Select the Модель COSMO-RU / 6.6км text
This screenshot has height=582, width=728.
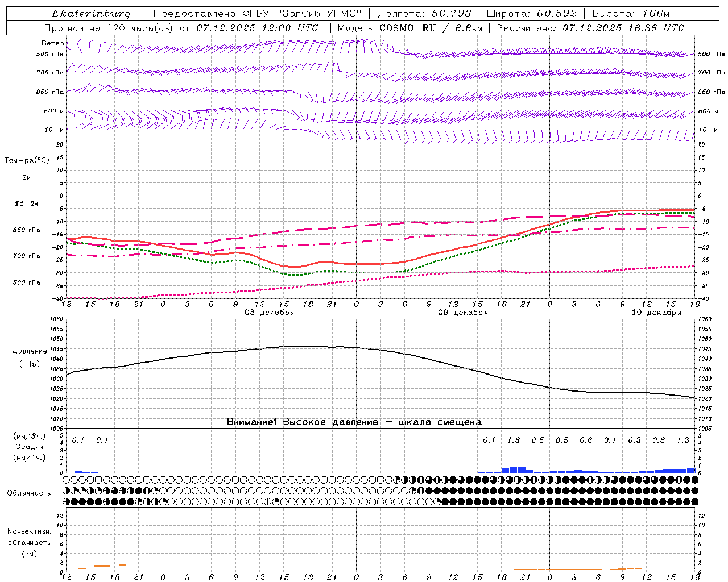pyautogui.click(x=410, y=28)
